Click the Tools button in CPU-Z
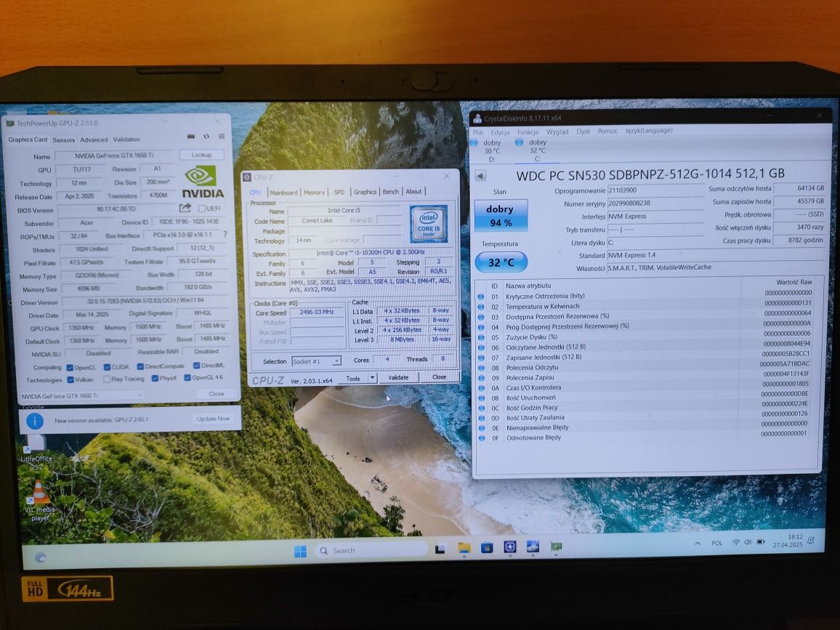This screenshot has height=630, width=840. [353, 379]
